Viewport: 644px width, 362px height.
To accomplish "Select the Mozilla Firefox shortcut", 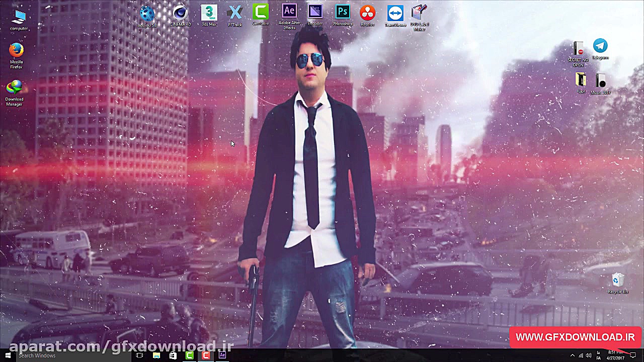I will tap(16, 50).
